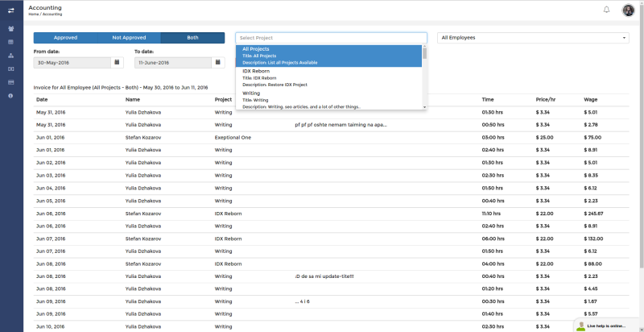
Task: Click the From date field 30-May-2016
Action: tap(72, 63)
